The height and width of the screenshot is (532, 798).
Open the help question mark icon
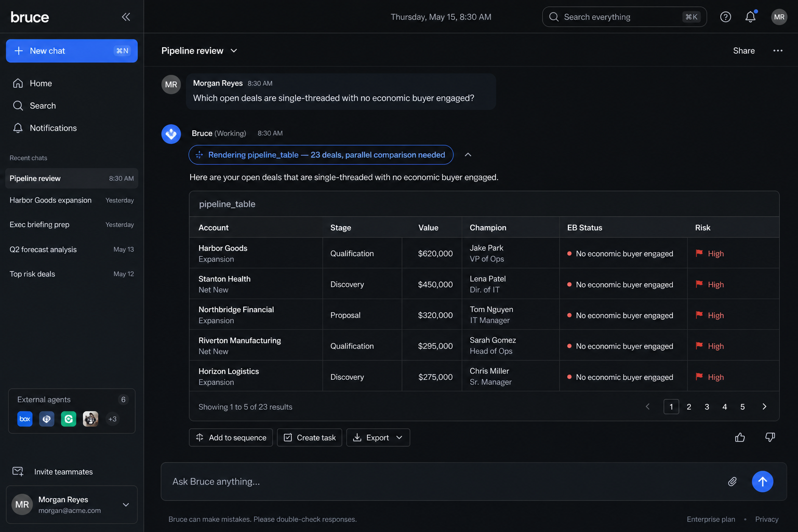coord(725,17)
